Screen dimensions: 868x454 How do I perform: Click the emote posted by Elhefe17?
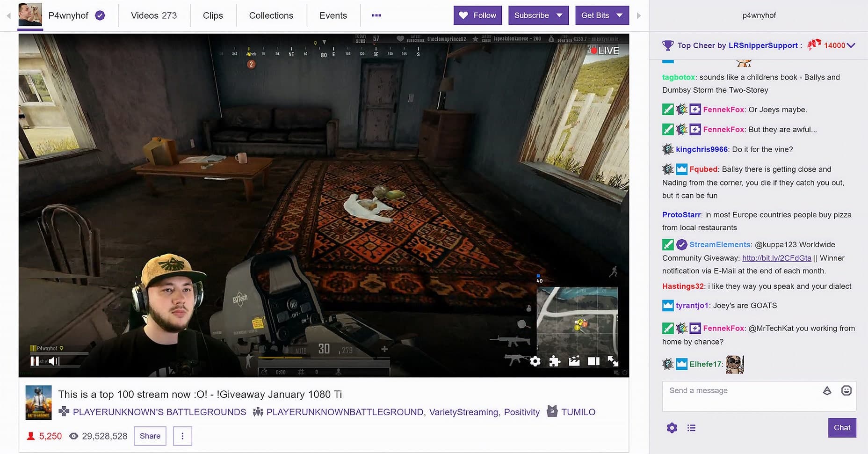tap(735, 364)
